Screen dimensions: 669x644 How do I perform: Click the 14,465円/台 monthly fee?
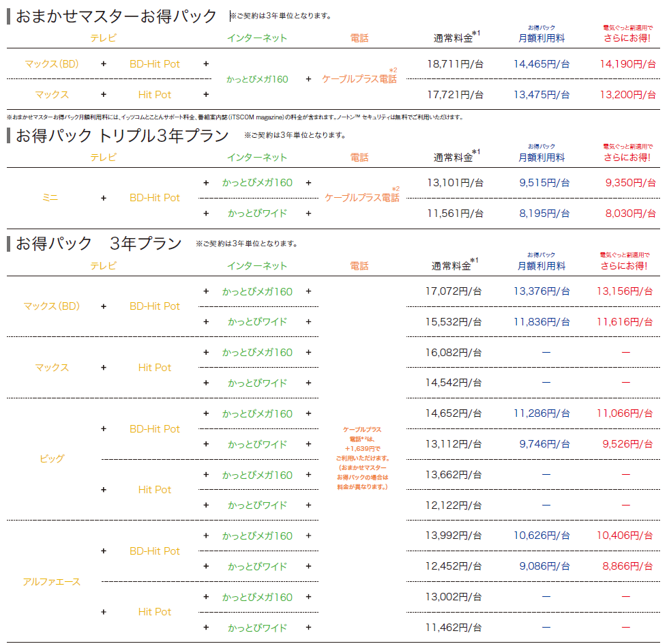(x=541, y=64)
